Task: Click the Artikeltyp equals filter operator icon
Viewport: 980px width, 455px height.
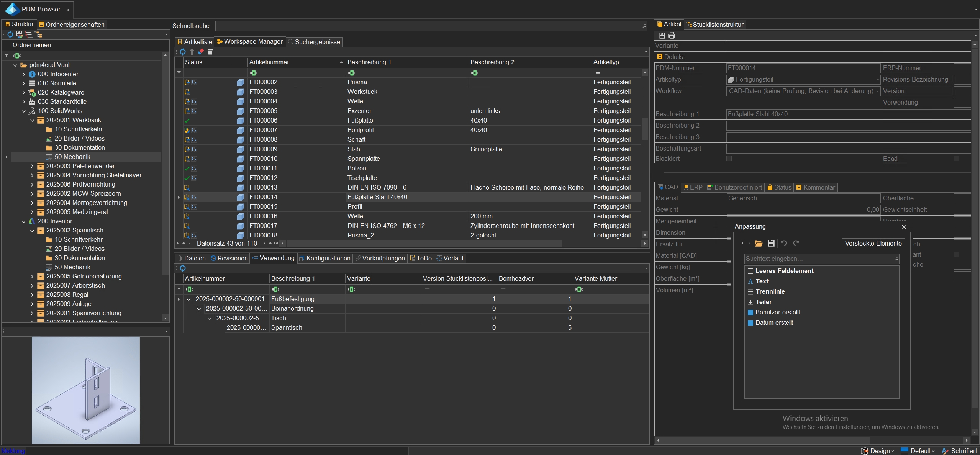Action: (x=598, y=73)
